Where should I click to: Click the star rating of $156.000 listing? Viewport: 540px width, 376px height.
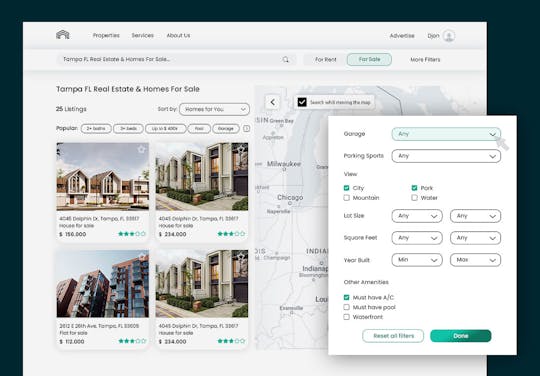[132, 234]
